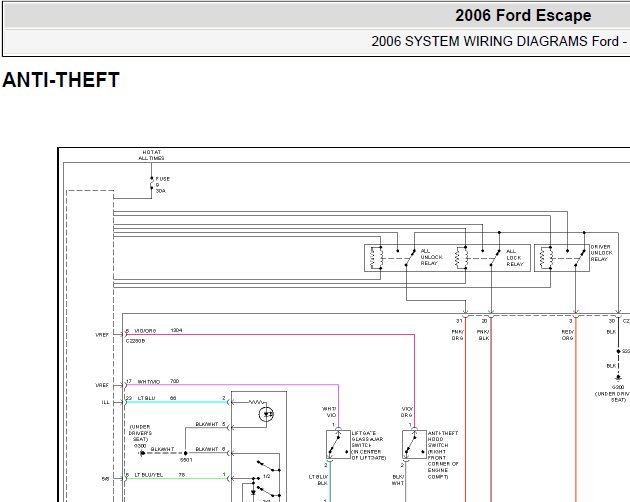Click the '1/2' switch contact in module
630x502 pixels.
point(268,467)
